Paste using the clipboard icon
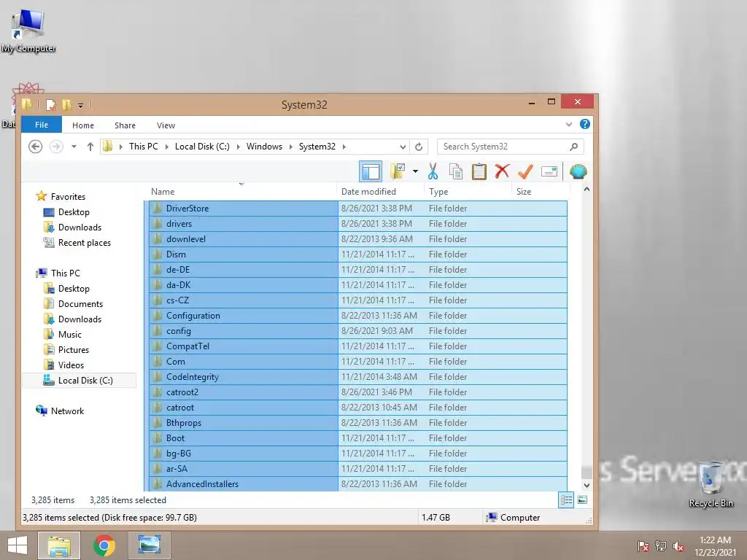The height and width of the screenshot is (560, 747). coord(479,171)
